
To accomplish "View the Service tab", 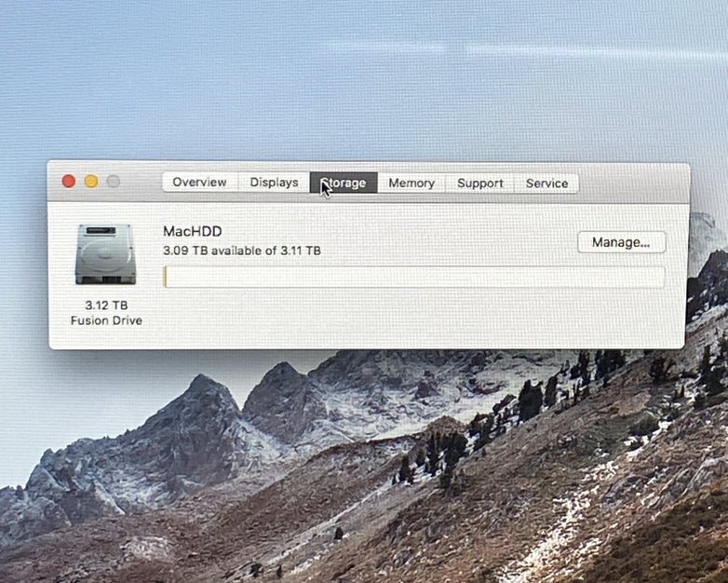I will (x=546, y=183).
